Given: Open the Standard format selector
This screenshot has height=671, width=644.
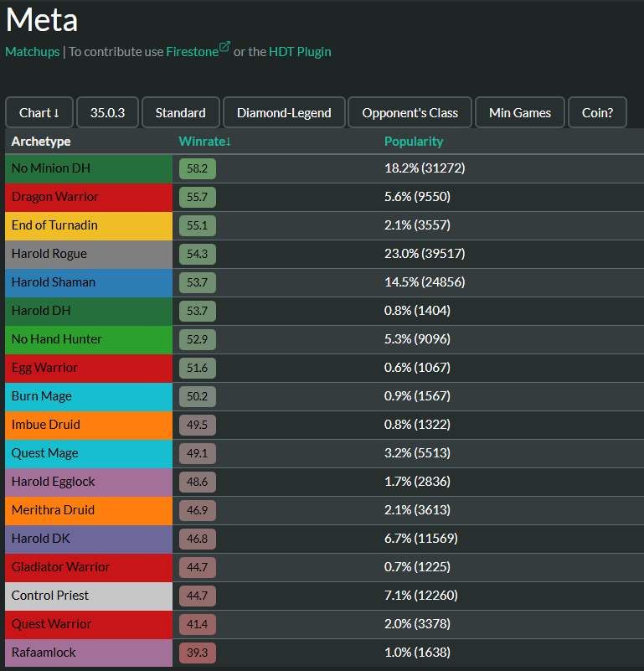Looking at the screenshot, I should coord(181,112).
